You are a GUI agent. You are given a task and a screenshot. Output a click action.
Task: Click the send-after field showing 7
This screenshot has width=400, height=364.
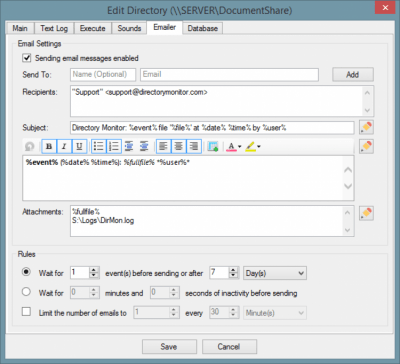pyautogui.click(x=220, y=273)
